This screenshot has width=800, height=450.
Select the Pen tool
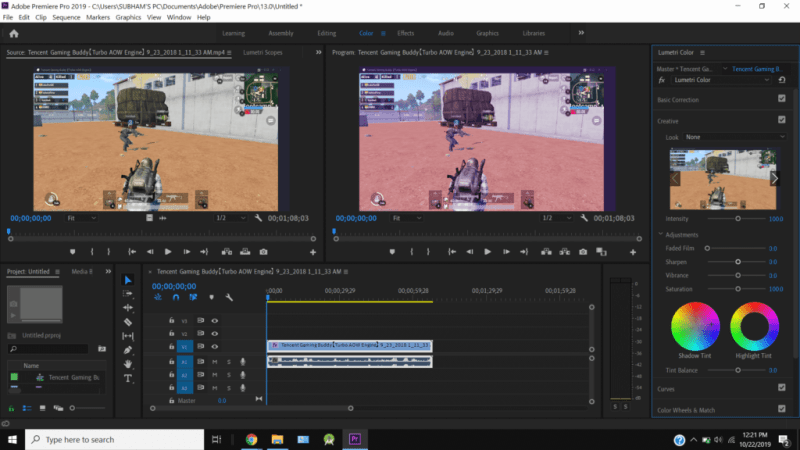pyautogui.click(x=128, y=350)
